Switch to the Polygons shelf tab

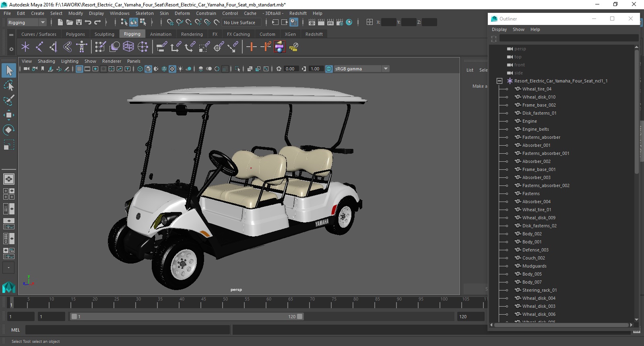click(75, 34)
